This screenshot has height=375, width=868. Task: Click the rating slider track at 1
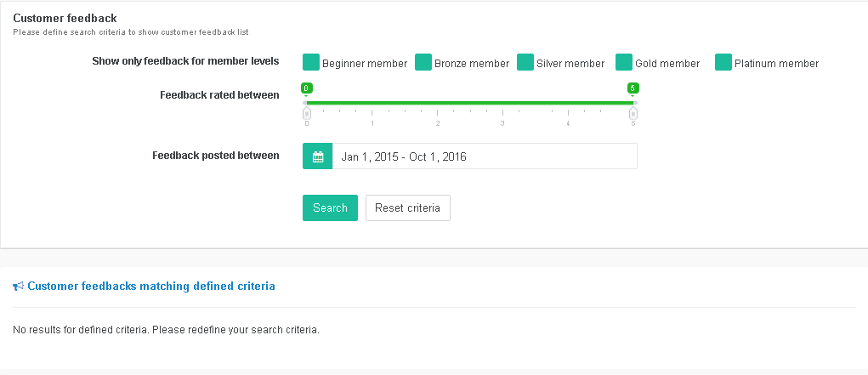click(372, 103)
